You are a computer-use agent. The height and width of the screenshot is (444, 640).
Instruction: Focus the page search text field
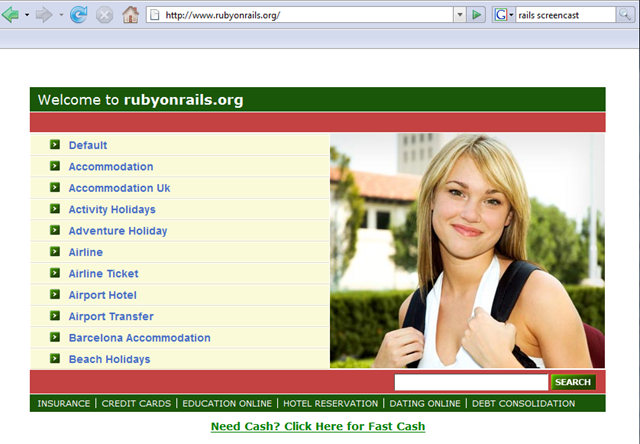[471, 382]
